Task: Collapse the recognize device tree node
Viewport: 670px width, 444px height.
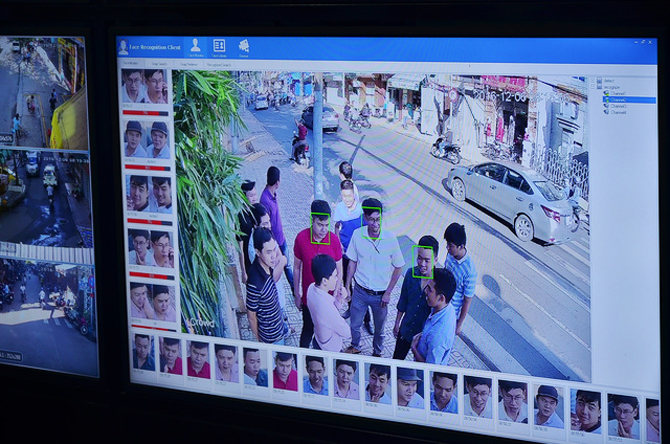Action: (x=593, y=87)
